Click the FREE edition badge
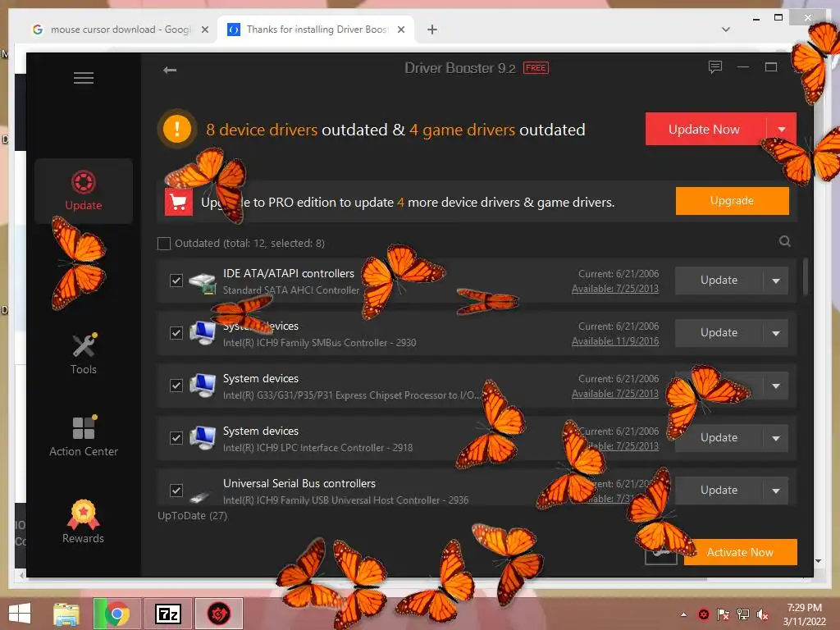The image size is (840, 630). (x=536, y=68)
